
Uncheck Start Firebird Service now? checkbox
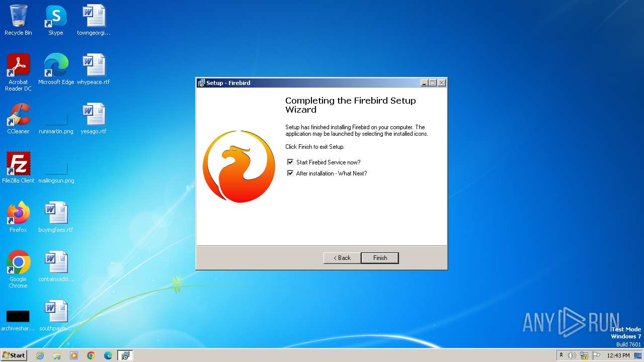coord(290,162)
